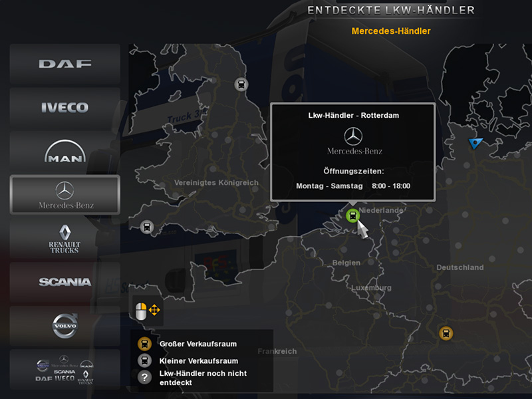532x399 pixels.
Task: Select the SCANIA brand button
Action: 65,282
